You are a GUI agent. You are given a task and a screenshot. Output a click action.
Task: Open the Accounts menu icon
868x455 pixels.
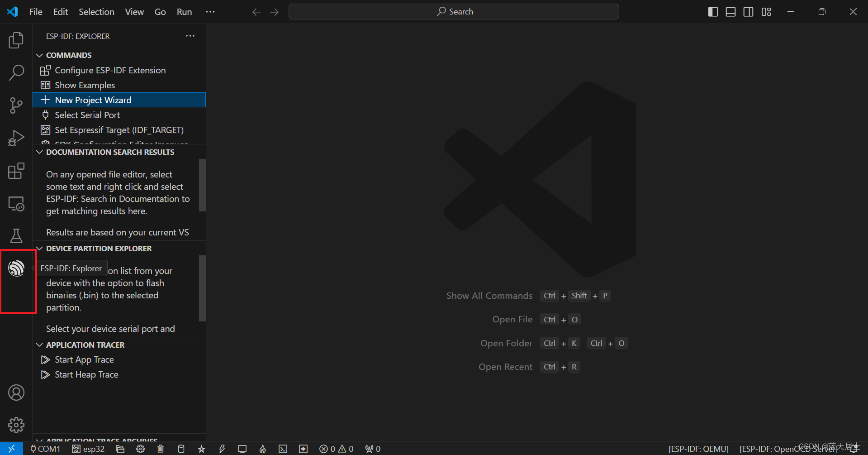tap(16, 393)
